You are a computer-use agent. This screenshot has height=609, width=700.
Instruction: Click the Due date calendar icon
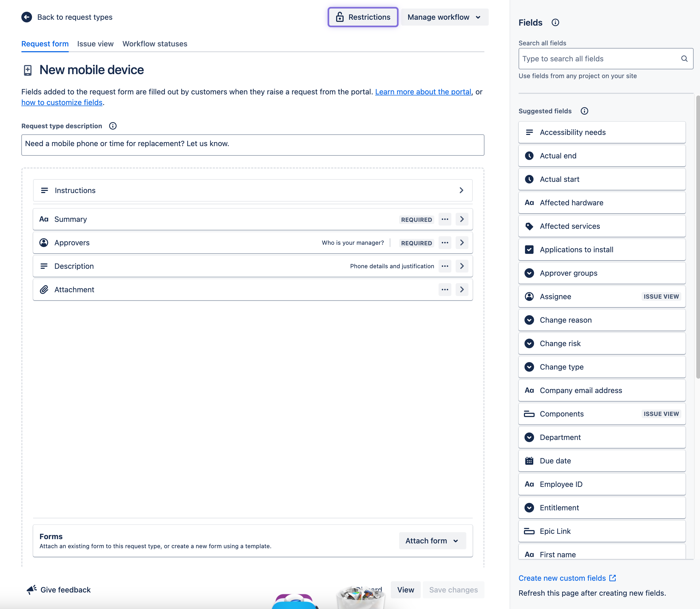pos(529,461)
